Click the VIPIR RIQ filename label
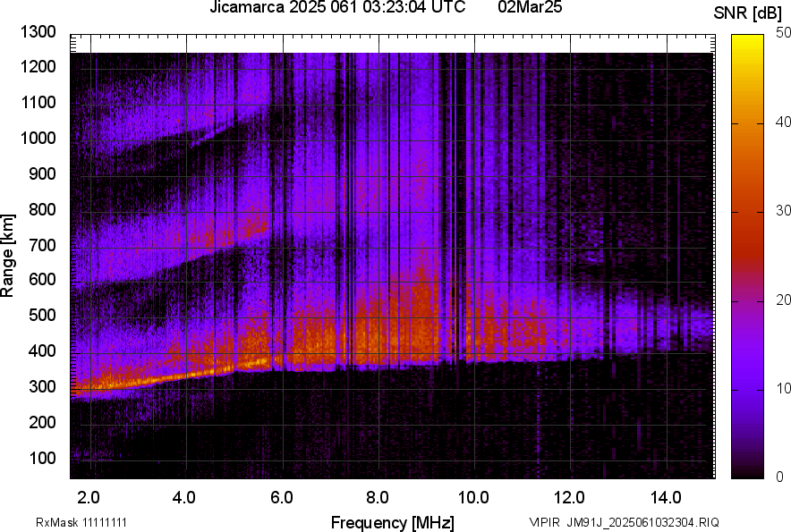The width and height of the screenshot is (791, 532). pos(624,522)
